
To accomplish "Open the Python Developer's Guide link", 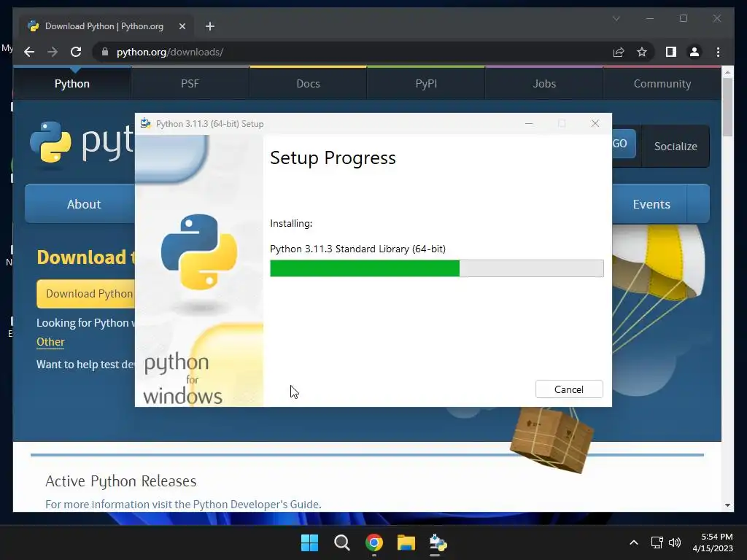I will pos(256,504).
